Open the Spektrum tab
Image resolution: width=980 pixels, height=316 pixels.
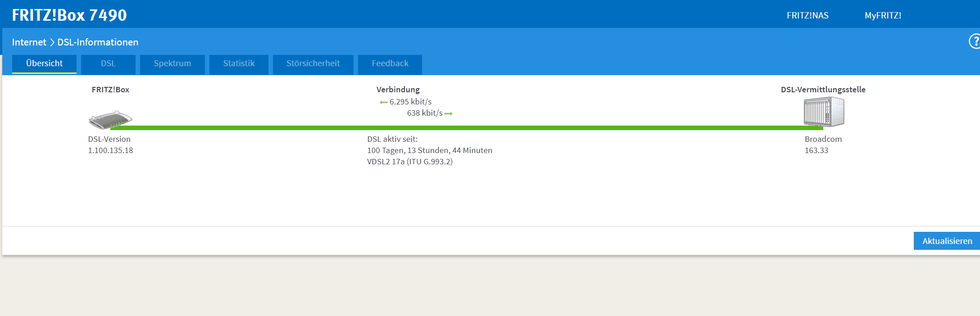pyautogui.click(x=172, y=64)
